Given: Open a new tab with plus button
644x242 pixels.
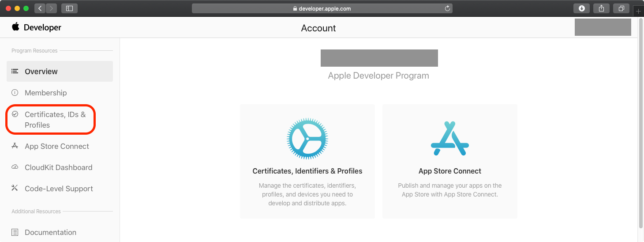Looking at the screenshot, I should point(638,11).
